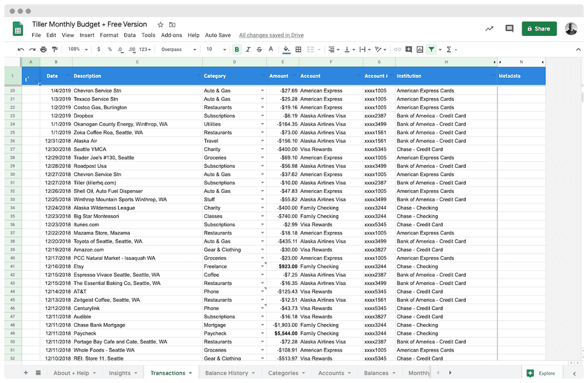Image resolution: width=588 pixels, height=383 pixels.
Task: Insert a chart from toolbar
Action: 420,49
